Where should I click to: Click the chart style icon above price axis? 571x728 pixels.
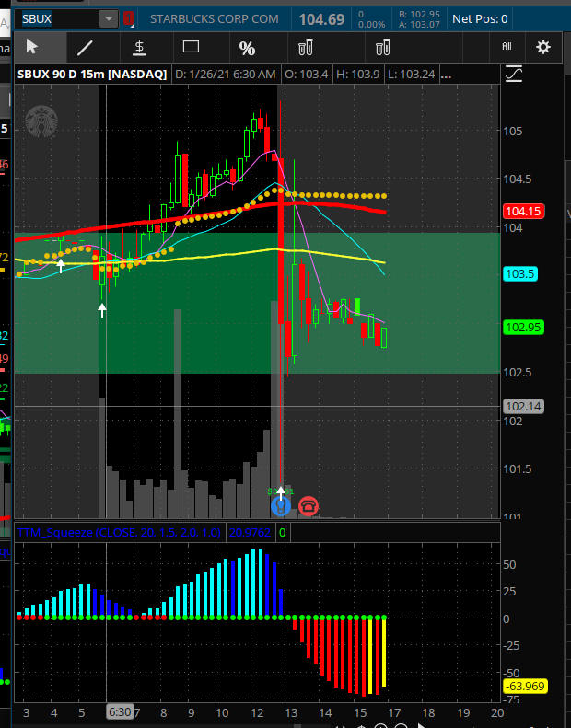pos(514,74)
